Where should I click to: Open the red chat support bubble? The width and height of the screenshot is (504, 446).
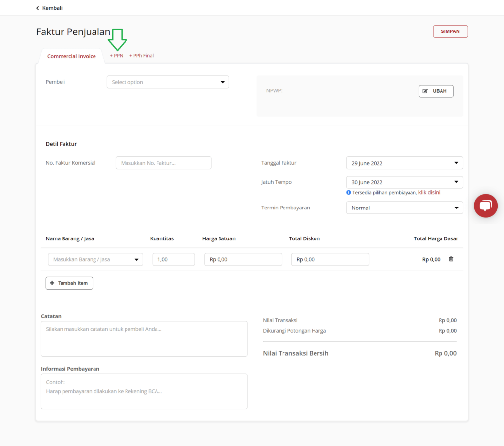[x=485, y=206]
